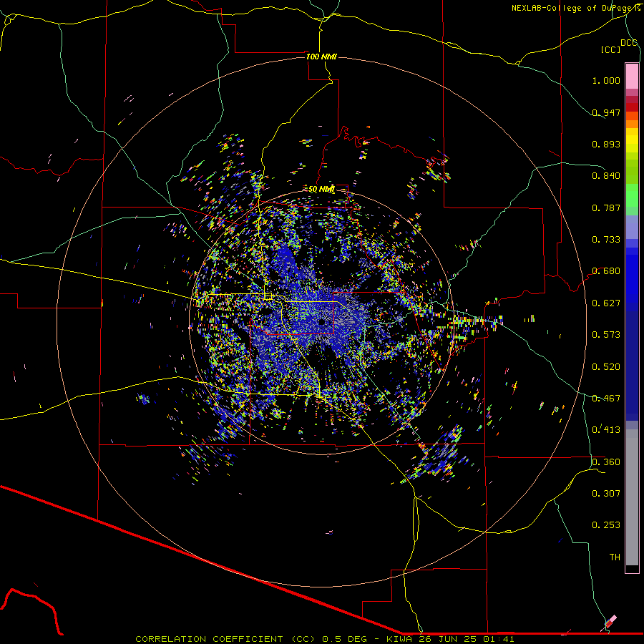Pick the pink swatch at the legend top
The height and width of the screenshot is (644, 644).
632,77
